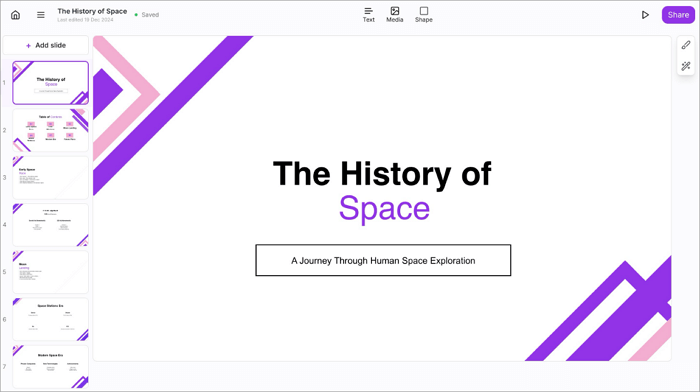Select slide 5 Moon Landing thumbnail
This screenshot has width=700, height=392.
[50, 272]
